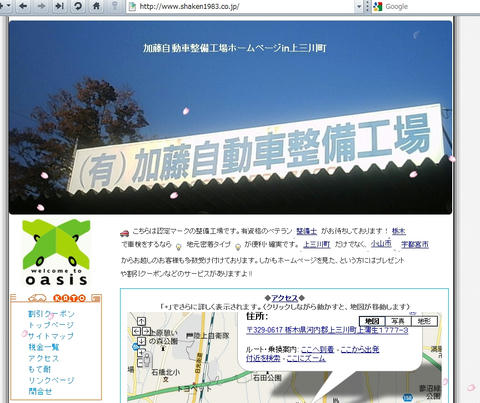Switch map to 地形 terrain view
480x403 pixels.
point(424,321)
